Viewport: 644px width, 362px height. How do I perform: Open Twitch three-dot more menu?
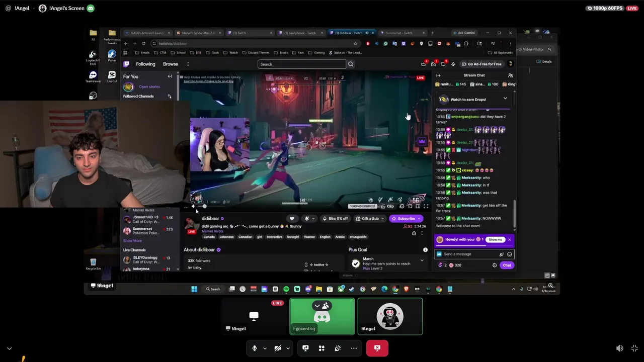pos(188,64)
